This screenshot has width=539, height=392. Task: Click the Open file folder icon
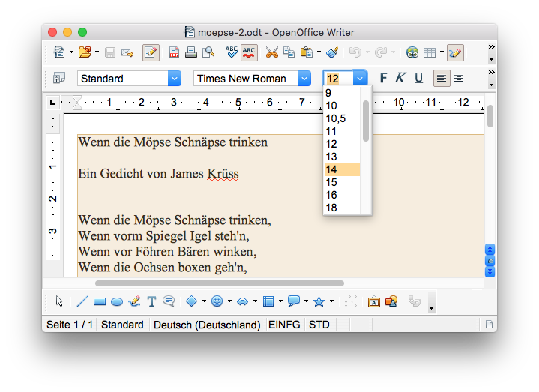(x=85, y=52)
